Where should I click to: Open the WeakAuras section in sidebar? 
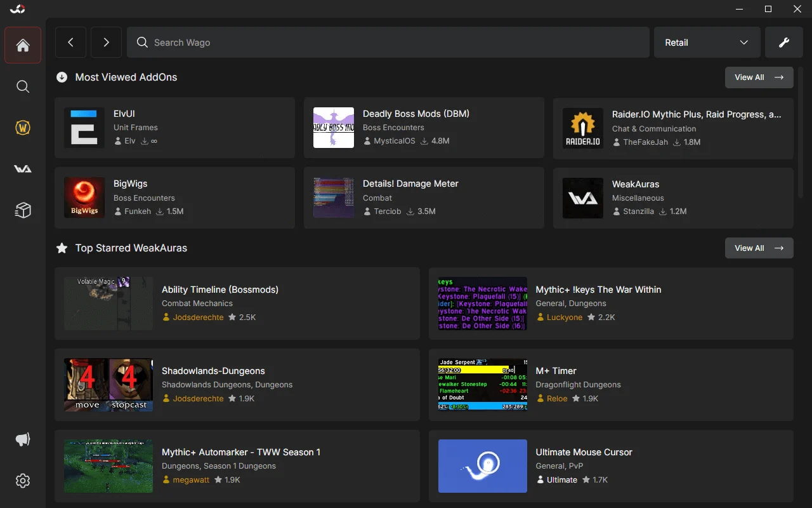coord(23,169)
